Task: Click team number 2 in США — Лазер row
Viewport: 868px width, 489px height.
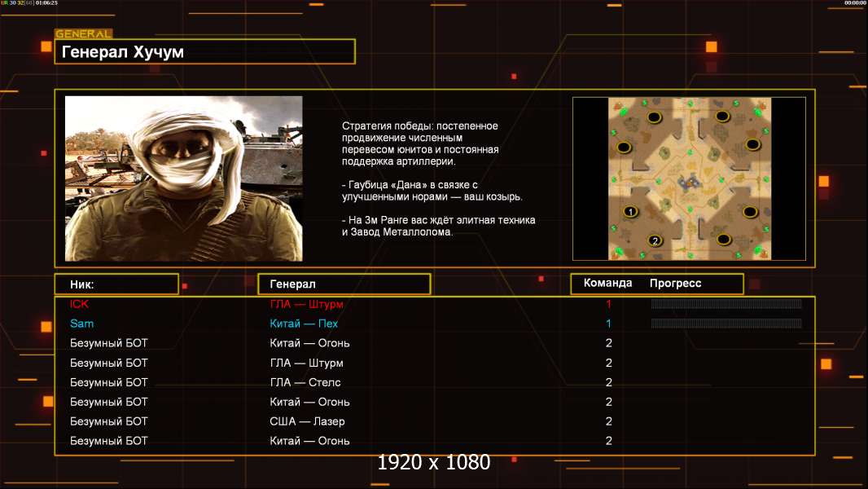Action: pos(609,421)
